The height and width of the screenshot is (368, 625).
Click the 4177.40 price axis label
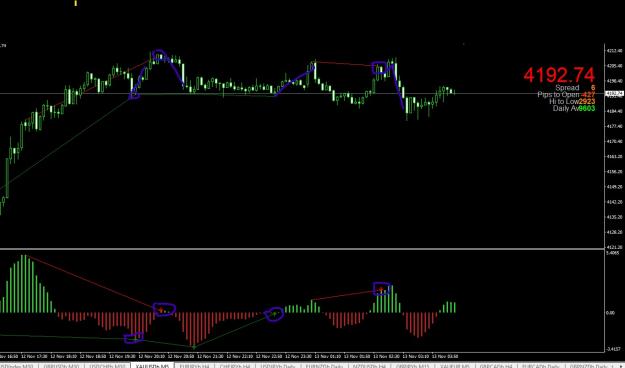[614, 126]
